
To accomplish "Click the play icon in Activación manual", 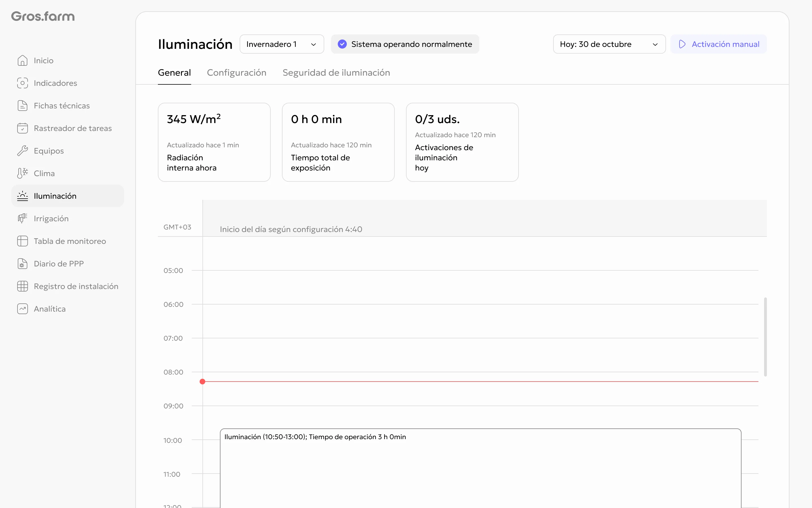I will [x=682, y=44].
